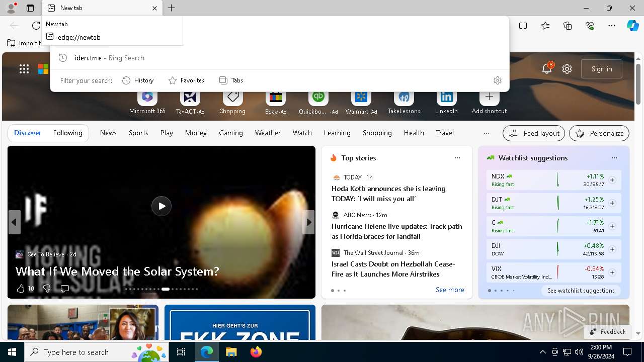Image resolution: width=644 pixels, height=362 pixels.
Task: Open split screen icon in toolbar
Action: [523, 26]
